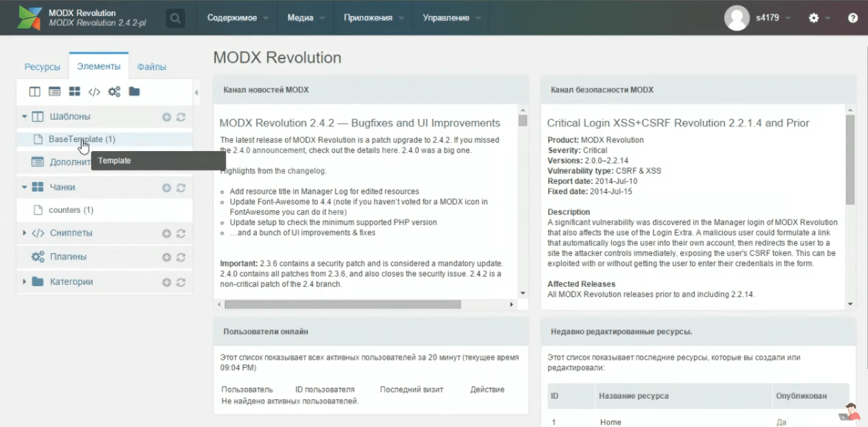
Task: Click the new chunk icon in tree toolbar
Action: point(75,92)
